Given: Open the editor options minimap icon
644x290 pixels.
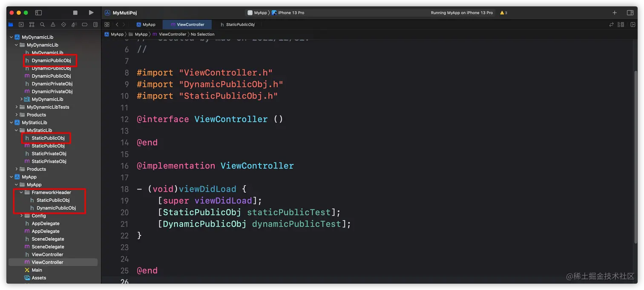Looking at the screenshot, I should (621, 25).
